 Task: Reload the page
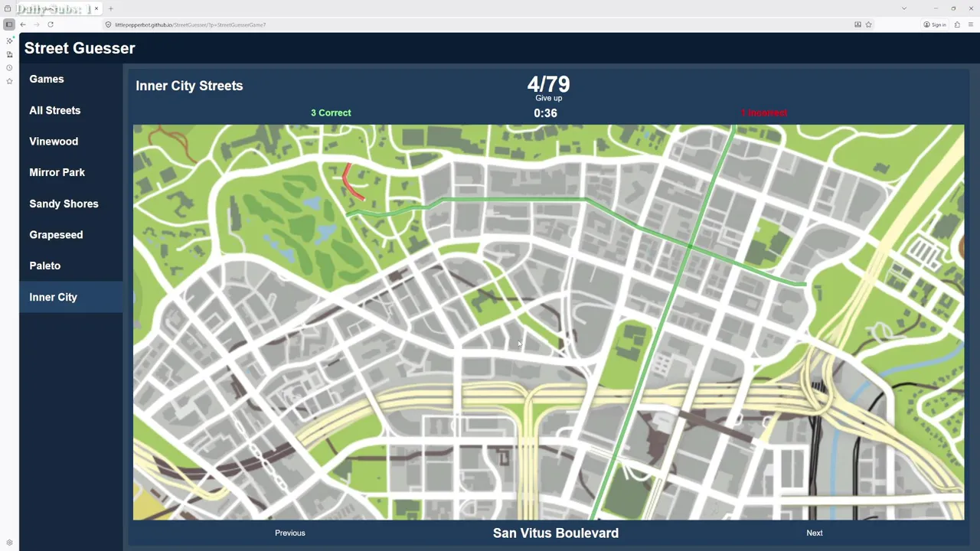coord(51,24)
